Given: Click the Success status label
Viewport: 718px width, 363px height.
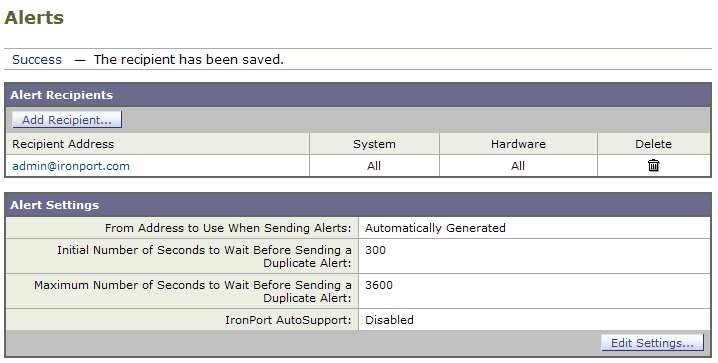Looking at the screenshot, I should tap(37, 60).
